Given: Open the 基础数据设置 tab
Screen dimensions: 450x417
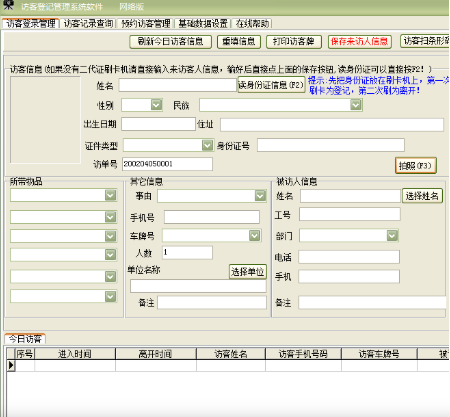Looking at the screenshot, I should pyautogui.click(x=203, y=24).
